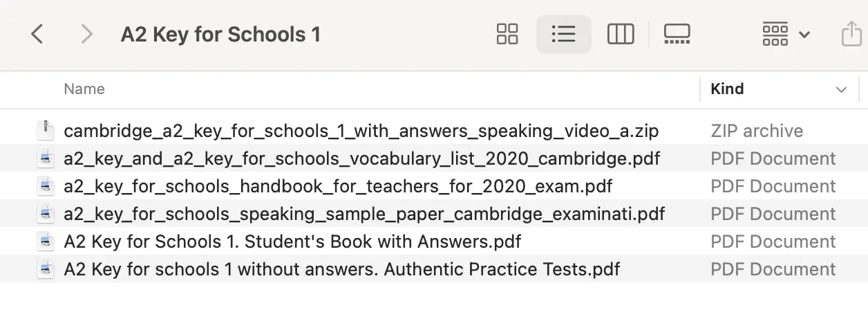
Task: Sort files by the Name column
Action: pyautogui.click(x=84, y=89)
